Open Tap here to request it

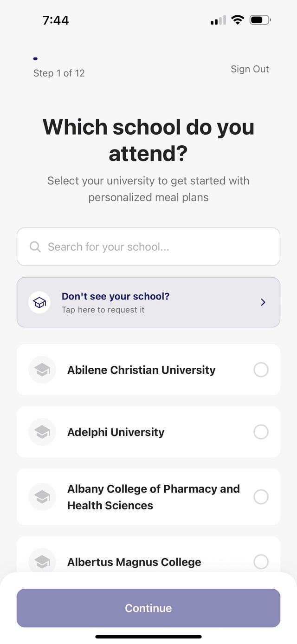[103, 309]
